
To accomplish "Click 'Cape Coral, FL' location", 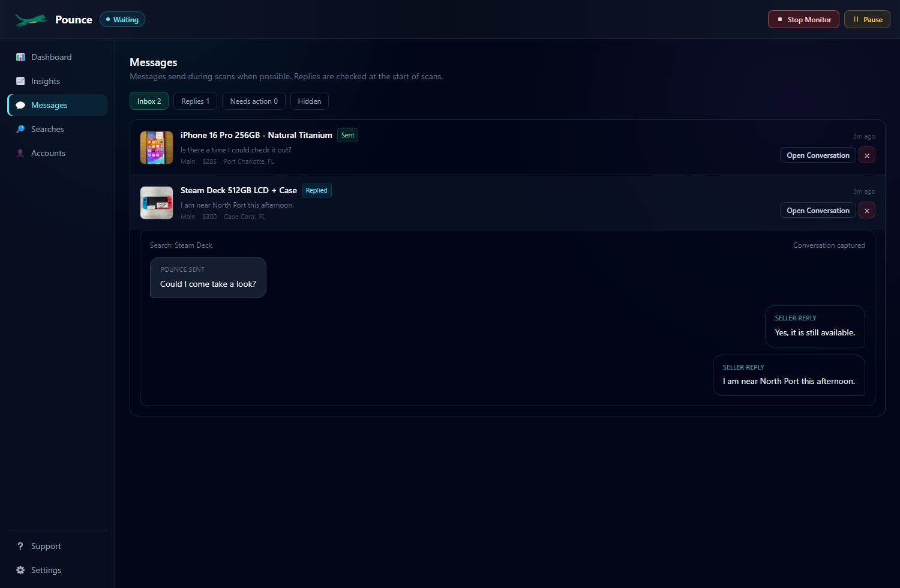I will tap(245, 217).
